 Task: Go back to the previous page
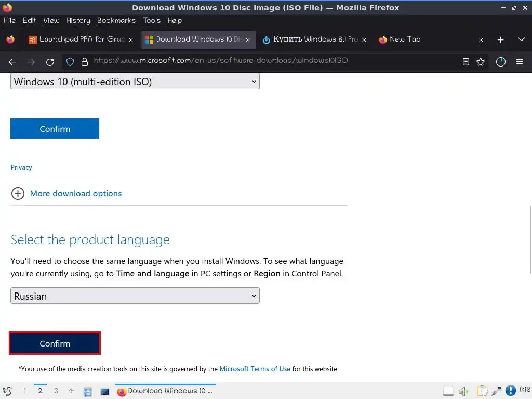click(x=12, y=62)
